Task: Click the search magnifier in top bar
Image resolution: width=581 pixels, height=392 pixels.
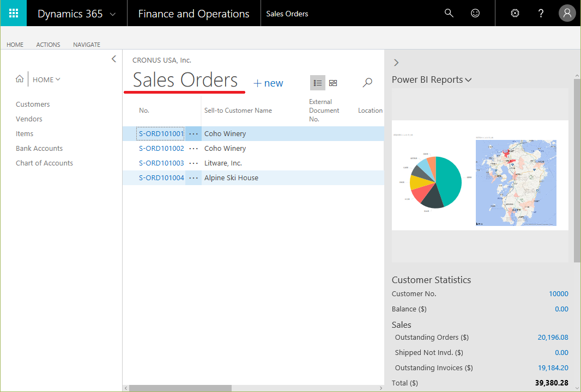Action: pos(449,13)
